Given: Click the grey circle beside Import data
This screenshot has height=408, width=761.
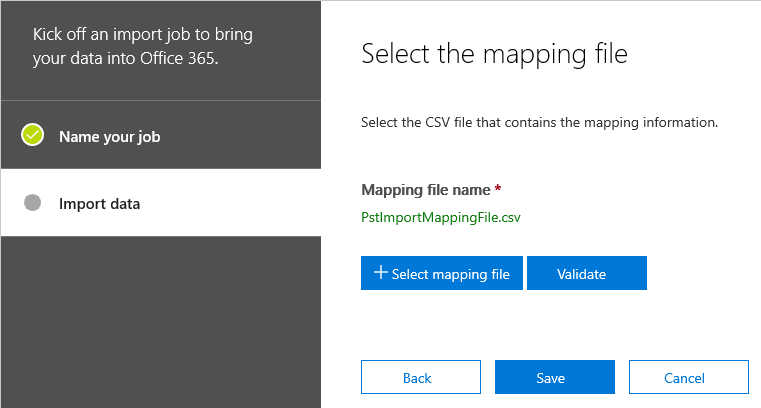Looking at the screenshot, I should coord(33,203).
